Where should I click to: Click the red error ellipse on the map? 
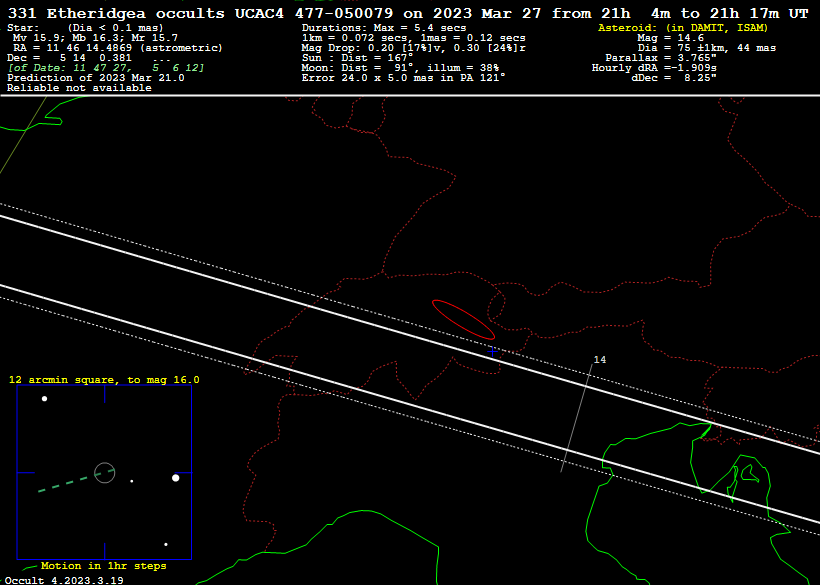pos(463,319)
